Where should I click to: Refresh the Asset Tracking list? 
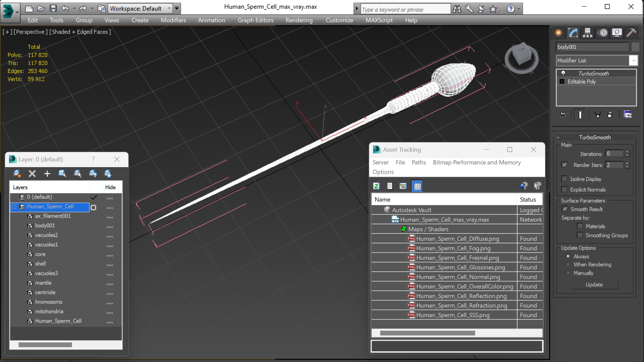(x=376, y=186)
